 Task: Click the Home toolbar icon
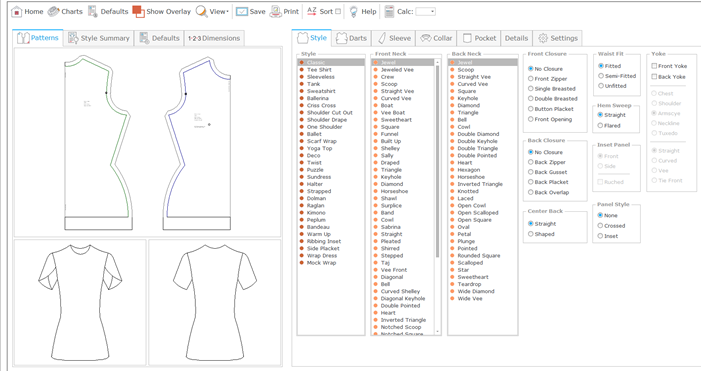pos(16,12)
